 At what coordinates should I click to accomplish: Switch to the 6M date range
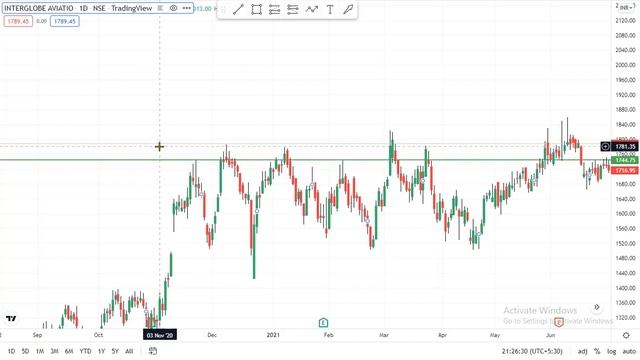69,351
